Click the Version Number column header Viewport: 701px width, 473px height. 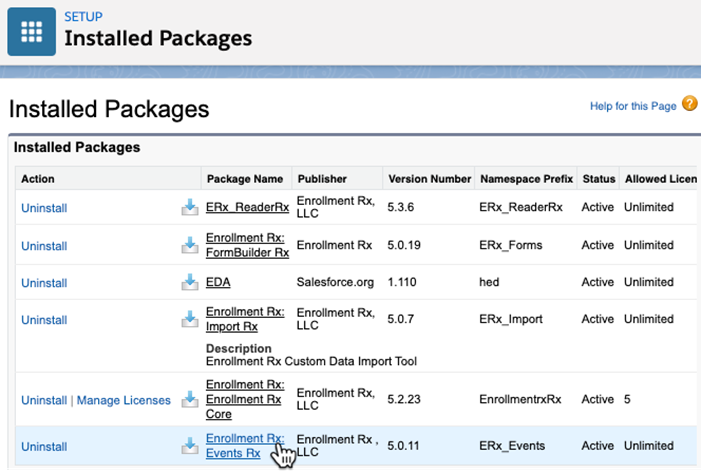coord(429,179)
